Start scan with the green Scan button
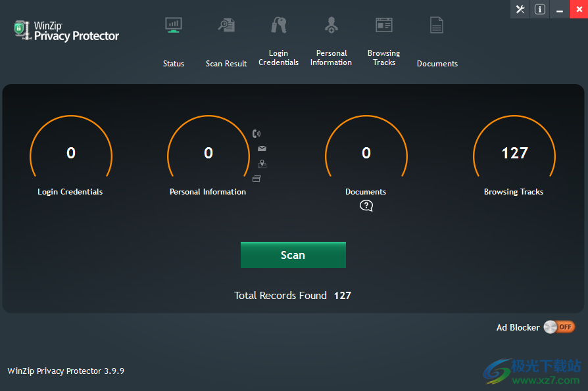The height and width of the screenshot is (391, 588). coord(293,255)
